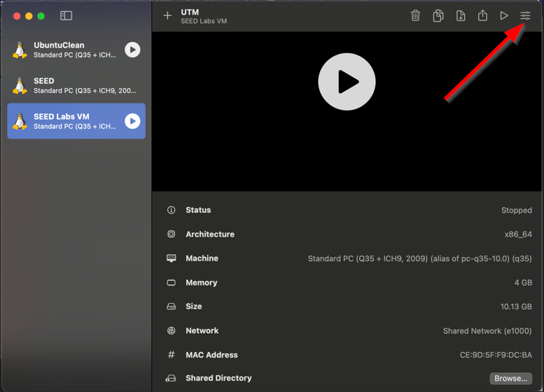
Task: Select the UbuntuClean VM in the sidebar
Action: [76, 50]
